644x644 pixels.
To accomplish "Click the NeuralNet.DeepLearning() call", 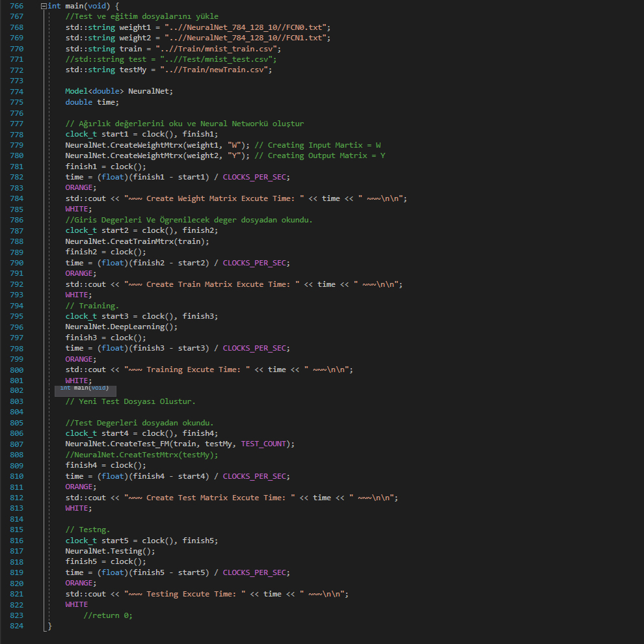I will (x=121, y=327).
